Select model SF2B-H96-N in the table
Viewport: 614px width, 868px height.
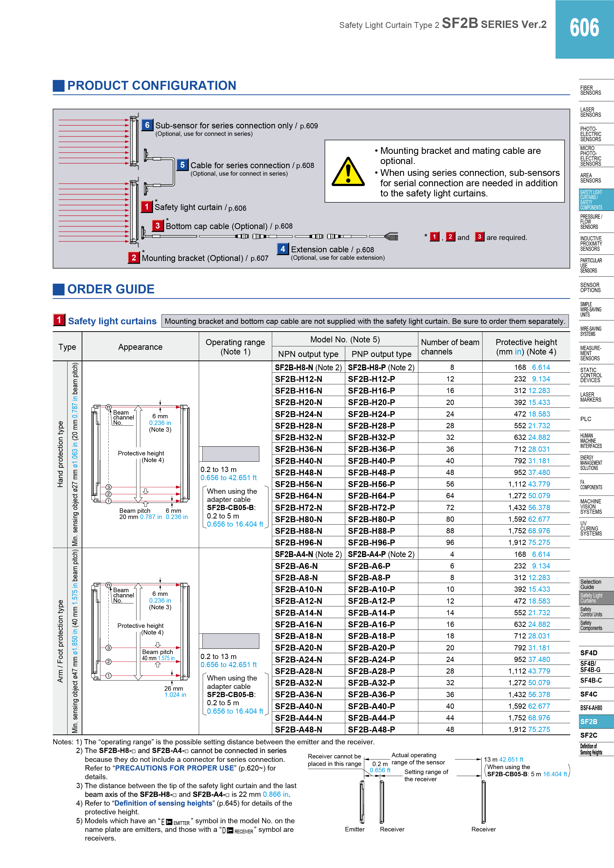[x=308, y=542]
